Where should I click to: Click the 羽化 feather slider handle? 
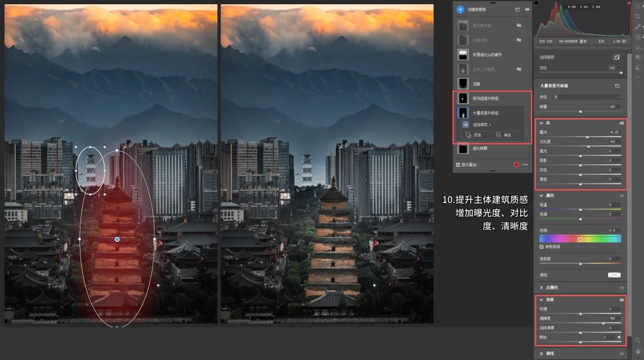tap(621, 73)
